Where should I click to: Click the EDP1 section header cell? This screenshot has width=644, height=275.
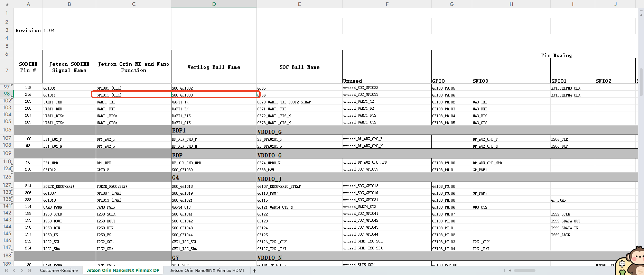(x=214, y=130)
